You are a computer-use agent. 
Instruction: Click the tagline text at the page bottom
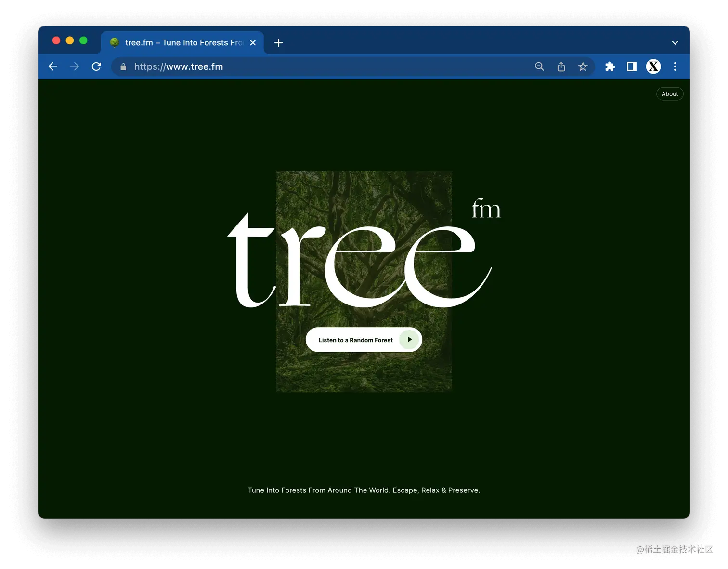(x=364, y=490)
